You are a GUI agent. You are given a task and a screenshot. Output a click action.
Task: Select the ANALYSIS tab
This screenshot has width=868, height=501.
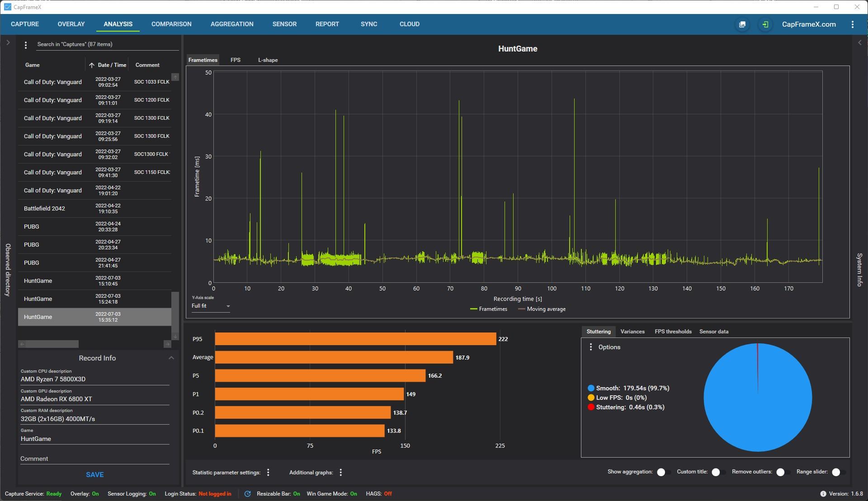(118, 24)
